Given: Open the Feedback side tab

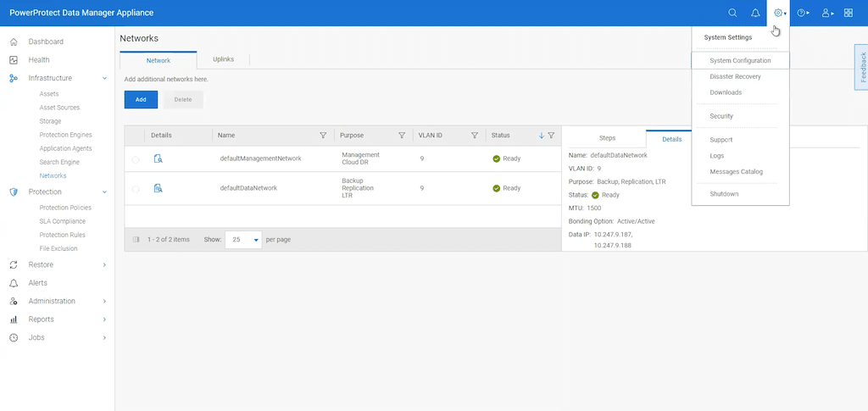Looking at the screenshot, I should point(861,68).
